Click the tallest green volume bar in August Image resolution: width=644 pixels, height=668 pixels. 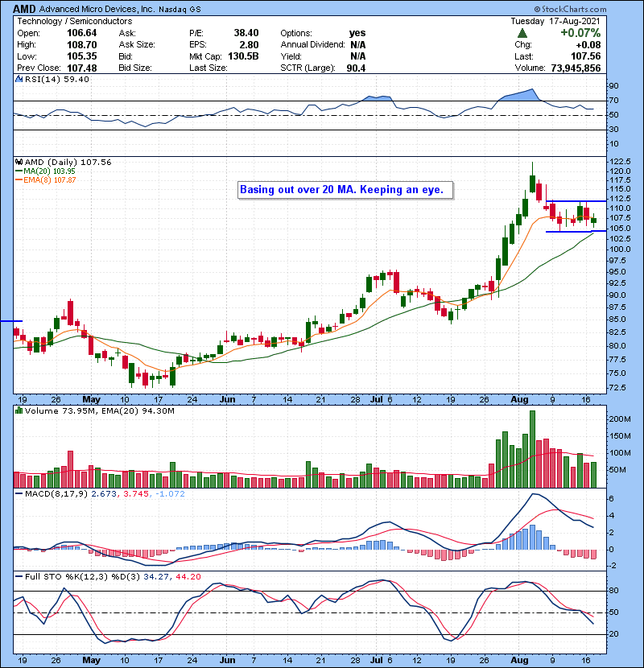532,449
